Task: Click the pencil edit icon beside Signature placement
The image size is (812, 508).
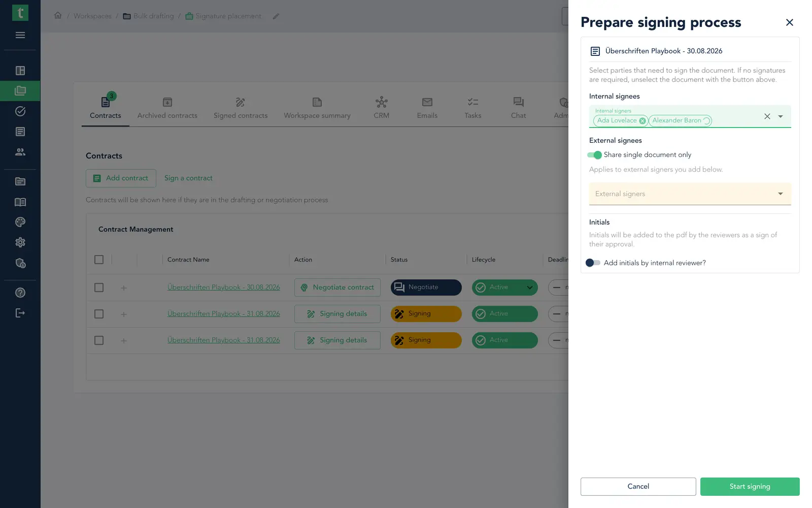Action: pos(276,16)
